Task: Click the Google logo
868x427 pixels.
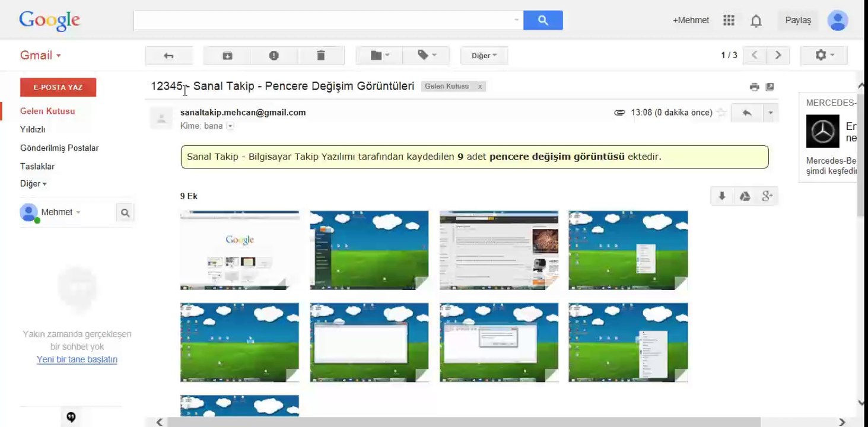Action: point(49,21)
